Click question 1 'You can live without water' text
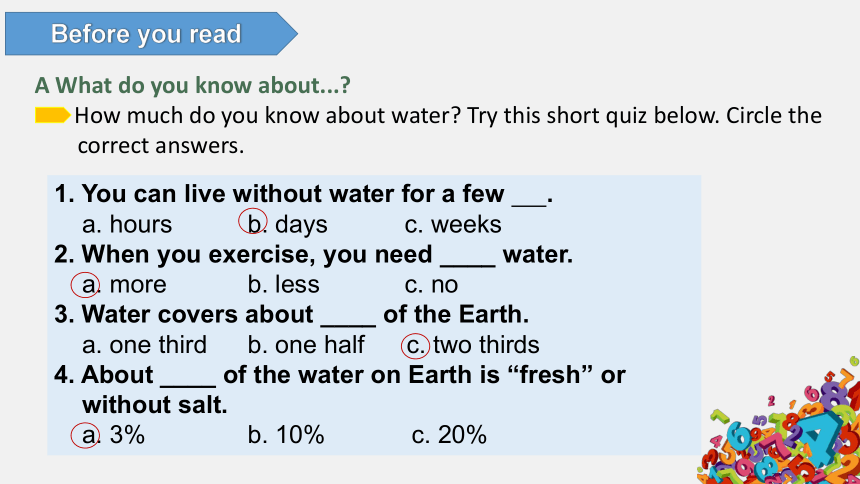This screenshot has height=484, width=860. pos(303,194)
